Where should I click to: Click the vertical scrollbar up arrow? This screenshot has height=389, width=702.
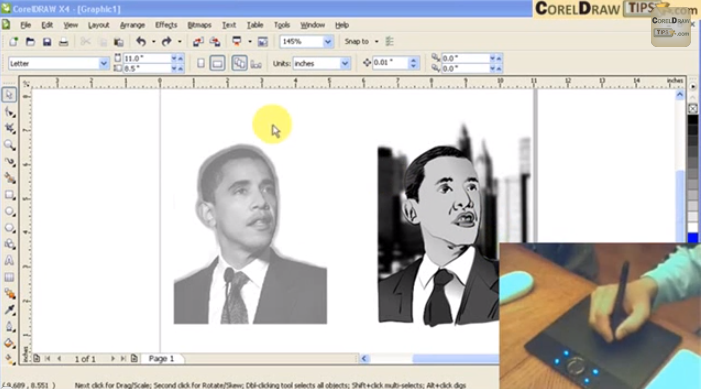point(680,94)
